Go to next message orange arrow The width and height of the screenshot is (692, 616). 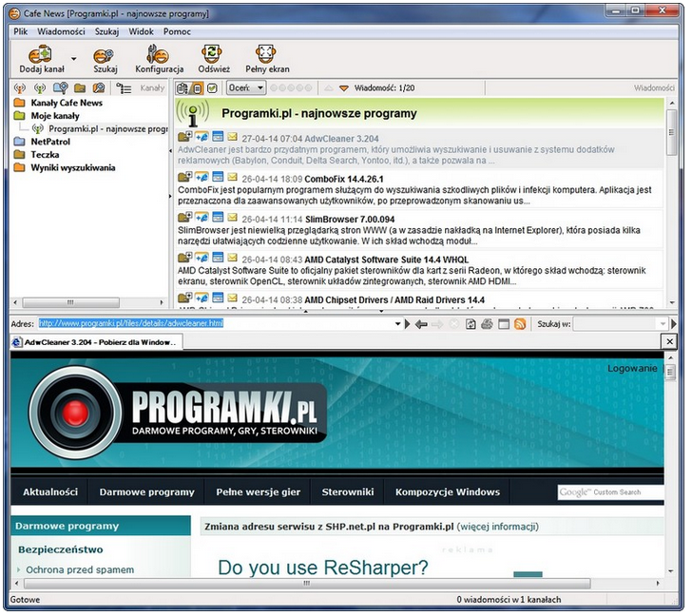point(344,88)
